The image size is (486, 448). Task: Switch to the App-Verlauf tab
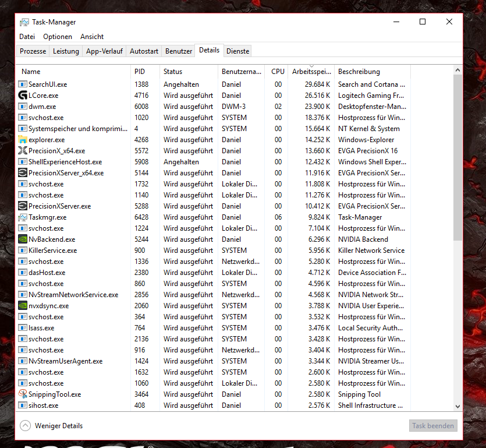pyautogui.click(x=104, y=51)
